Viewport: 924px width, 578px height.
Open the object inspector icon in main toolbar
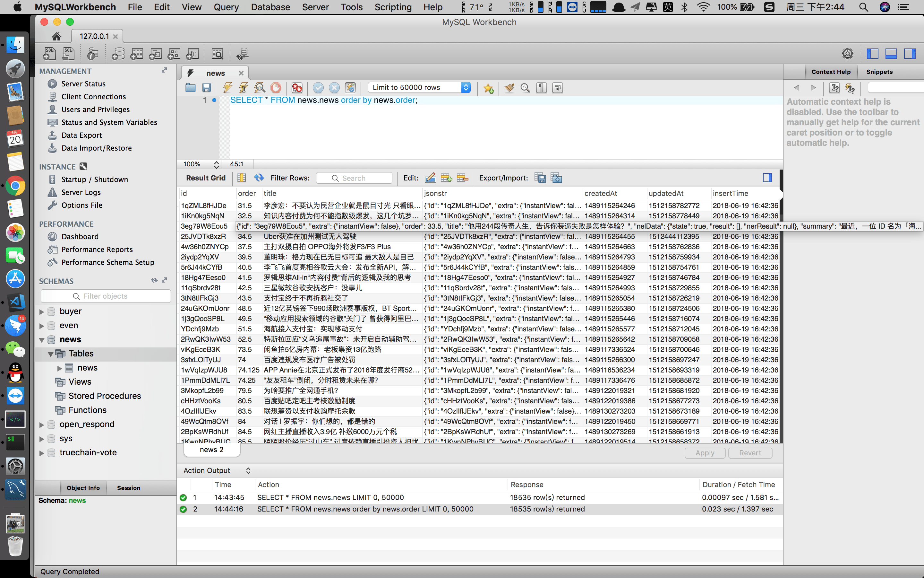pyautogui.click(x=92, y=54)
